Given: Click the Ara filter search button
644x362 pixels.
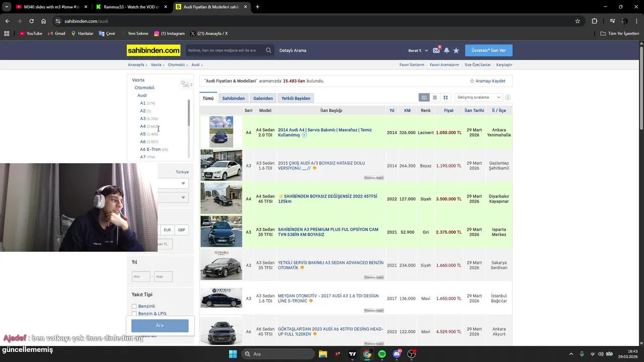Looking at the screenshot, I should tap(160, 325).
